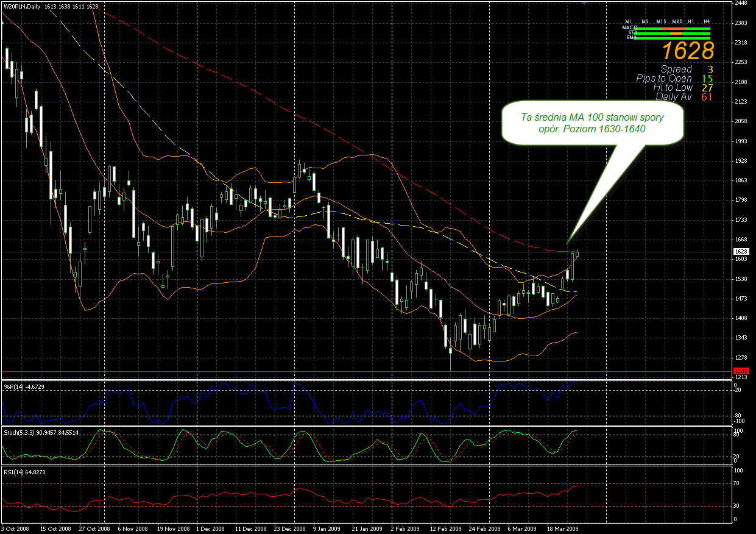Click the 15 Oct 2008 date label

(x=55, y=529)
